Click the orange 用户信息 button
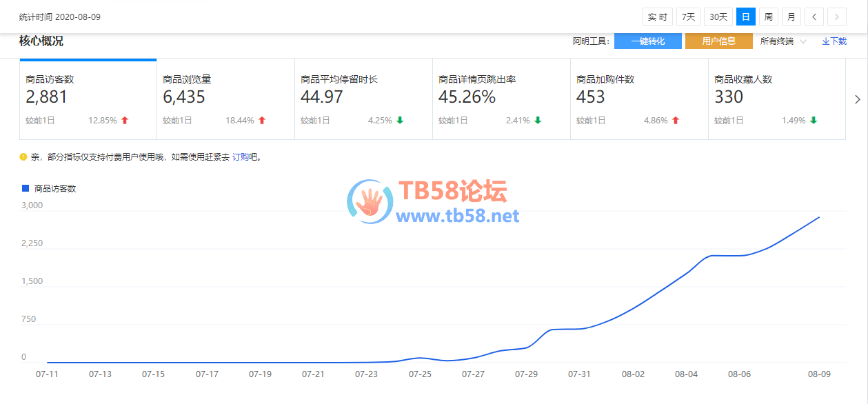Screen dimensions: 868x404 click(x=718, y=41)
